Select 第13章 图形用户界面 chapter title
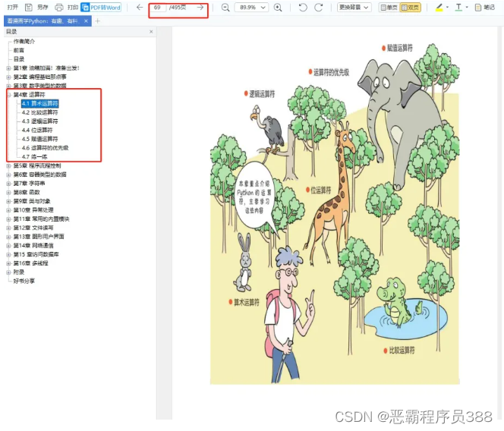 pyautogui.click(x=39, y=237)
